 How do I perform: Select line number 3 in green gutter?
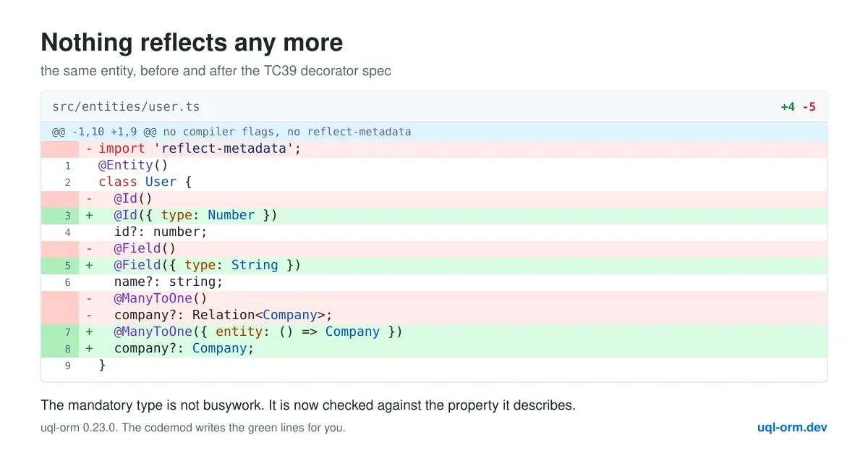(67, 215)
